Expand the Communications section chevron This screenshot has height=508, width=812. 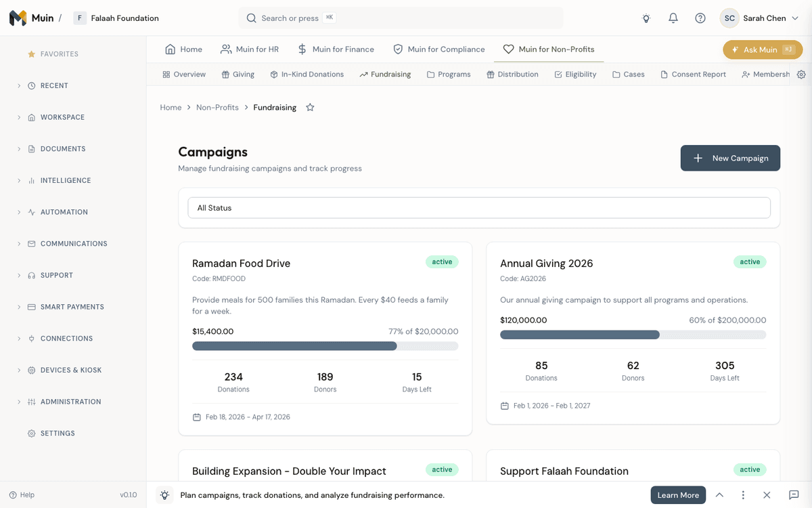click(x=19, y=244)
